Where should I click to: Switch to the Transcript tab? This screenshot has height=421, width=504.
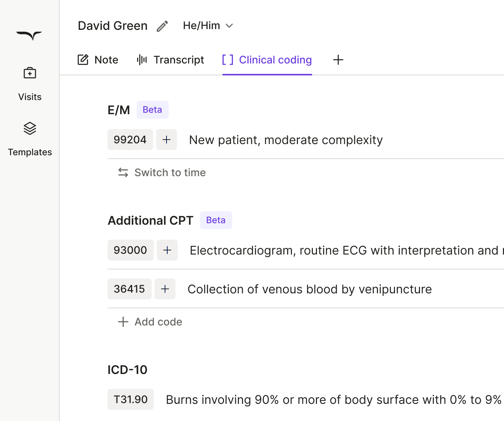(171, 60)
